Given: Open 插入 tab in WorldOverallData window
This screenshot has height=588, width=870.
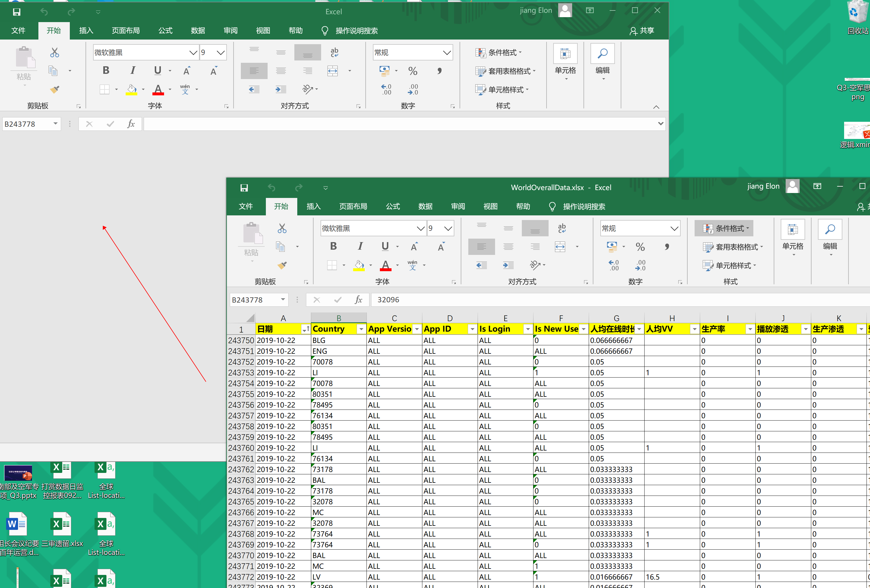Looking at the screenshot, I should [313, 206].
